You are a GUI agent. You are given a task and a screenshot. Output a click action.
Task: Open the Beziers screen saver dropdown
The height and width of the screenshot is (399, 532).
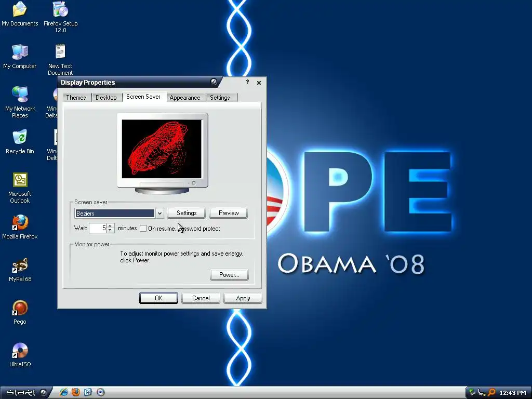pyautogui.click(x=159, y=213)
